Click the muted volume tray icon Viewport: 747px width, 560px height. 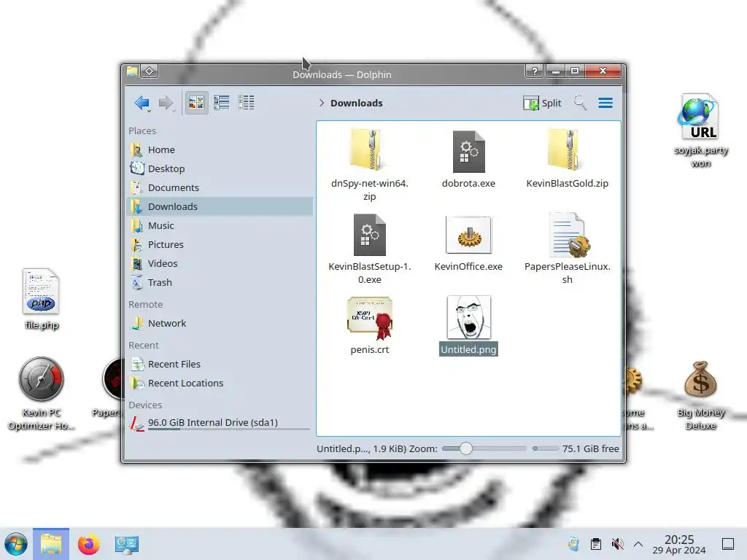point(617,544)
